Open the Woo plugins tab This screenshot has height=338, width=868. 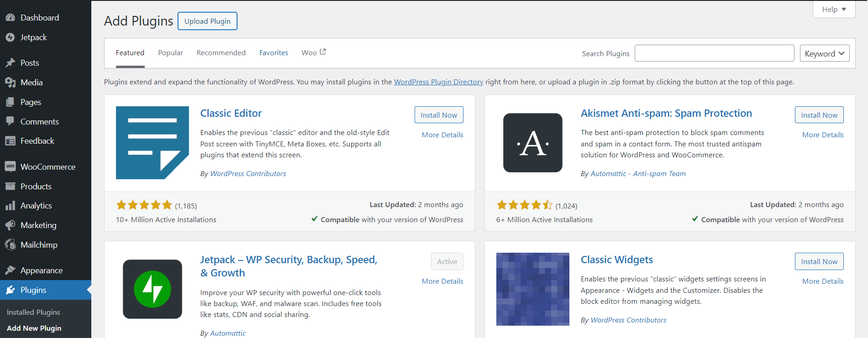313,53
